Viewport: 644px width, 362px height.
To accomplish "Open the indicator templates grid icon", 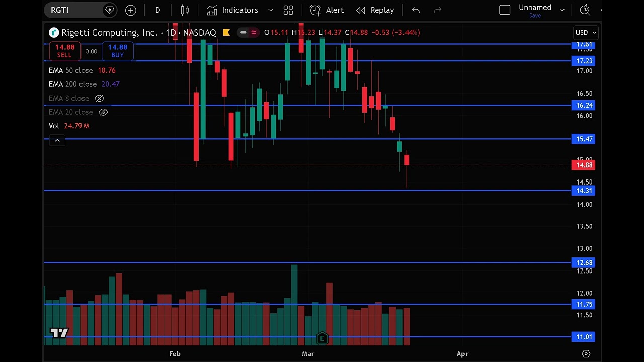I will pyautogui.click(x=288, y=10).
